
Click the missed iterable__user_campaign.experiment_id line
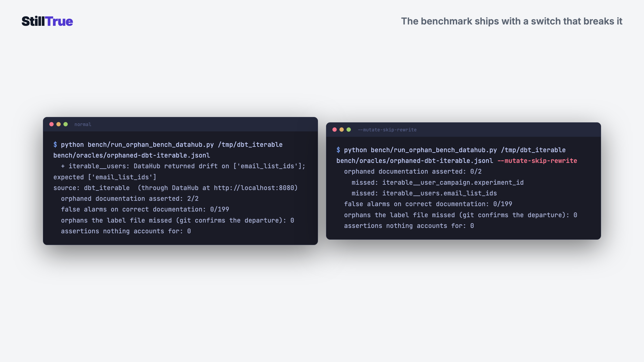[438, 182]
